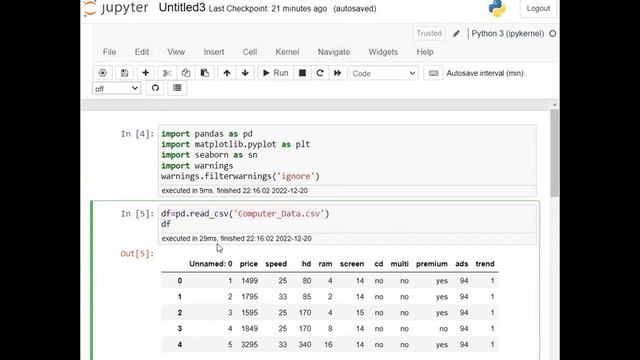
Task: Click price value 1499 in row 0
Action: pos(249,281)
